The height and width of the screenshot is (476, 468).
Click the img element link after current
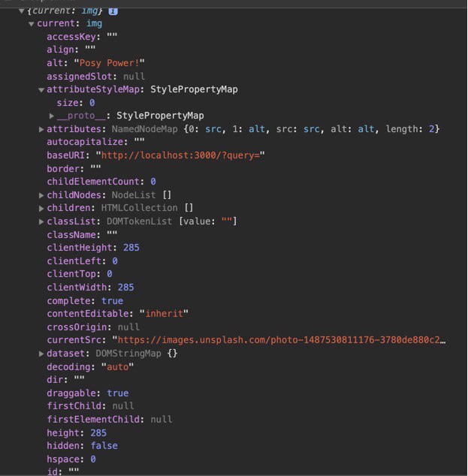pyautogui.click(x=94, y=24)
